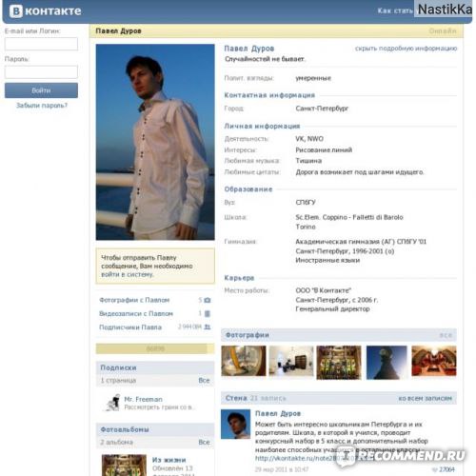This screenshot has width=476, height=476.
Task: Click the yellow rating progress bar
Action: click(155, 348)
